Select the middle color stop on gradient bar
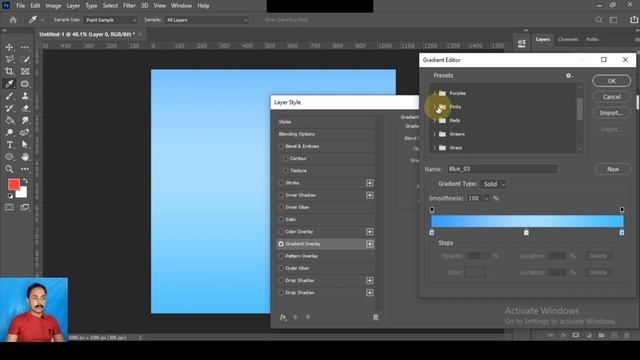Screen dimensions: 640x360 coord(526,232)
